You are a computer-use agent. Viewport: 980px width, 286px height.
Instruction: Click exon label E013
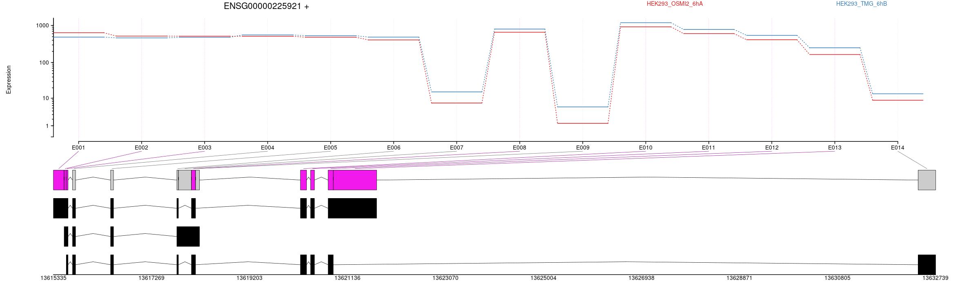tap(835, 147)
